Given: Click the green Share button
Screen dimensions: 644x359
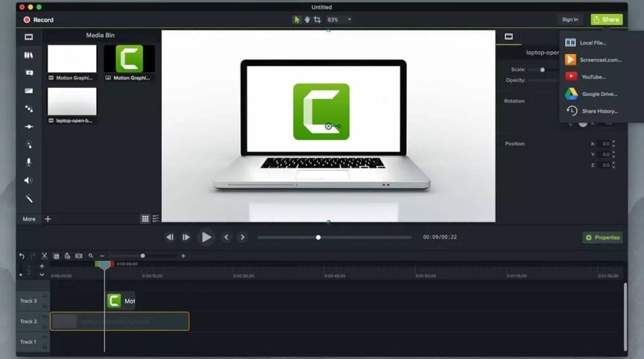Looking at the screenshot, I should pos(607,19).
